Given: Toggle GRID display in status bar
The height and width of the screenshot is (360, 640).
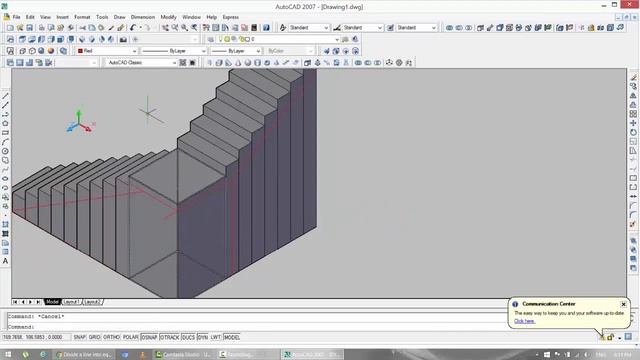Looking at the screenshot, I should (94, 337).
